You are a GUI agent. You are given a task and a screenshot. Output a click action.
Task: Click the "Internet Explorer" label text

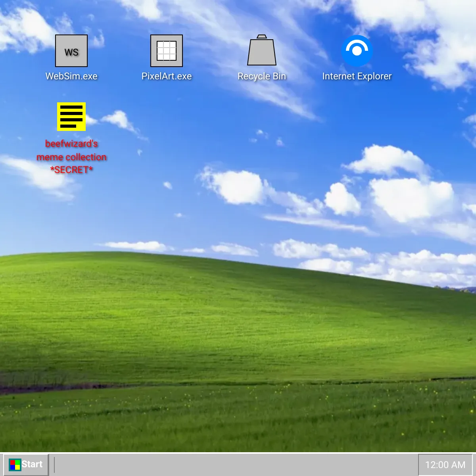click(357, 76)
